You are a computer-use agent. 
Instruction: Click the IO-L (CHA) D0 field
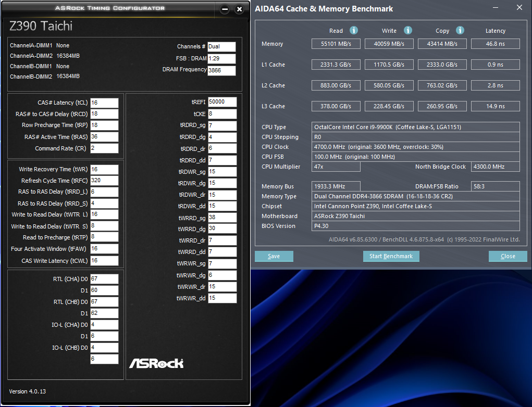click(x=104, y=325)
